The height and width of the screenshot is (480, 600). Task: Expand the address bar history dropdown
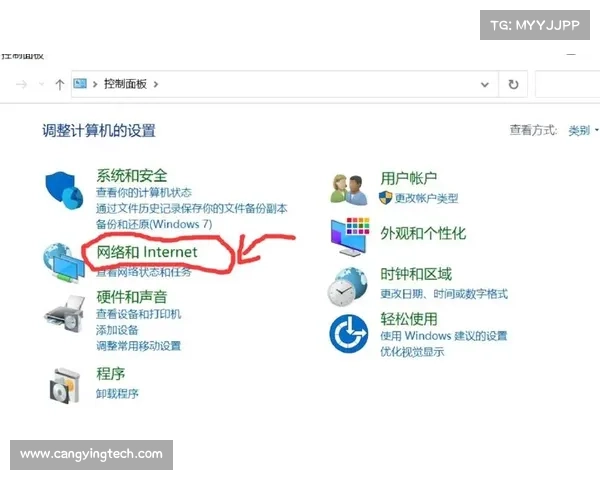(x=484, y=85)
